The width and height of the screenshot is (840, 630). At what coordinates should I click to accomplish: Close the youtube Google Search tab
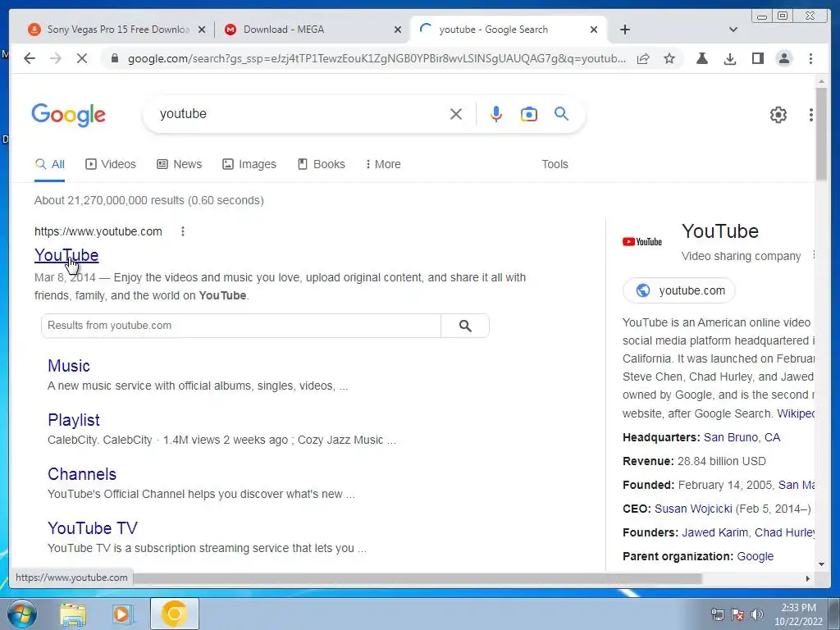[594, 30]
